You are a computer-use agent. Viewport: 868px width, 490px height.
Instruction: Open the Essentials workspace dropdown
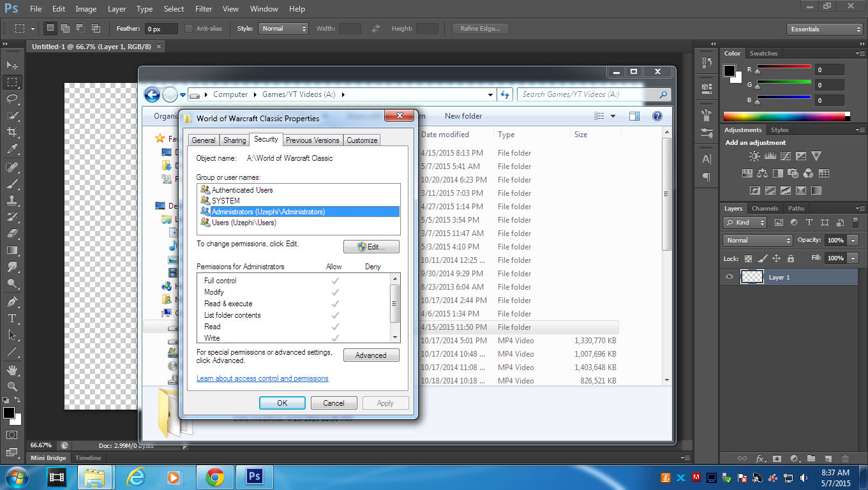825,29
